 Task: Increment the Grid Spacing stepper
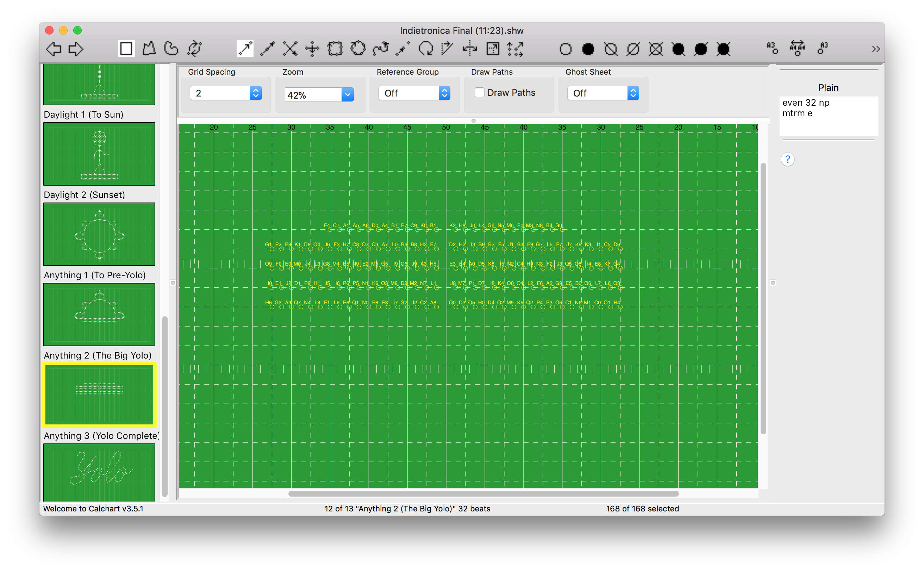point(256,90)
